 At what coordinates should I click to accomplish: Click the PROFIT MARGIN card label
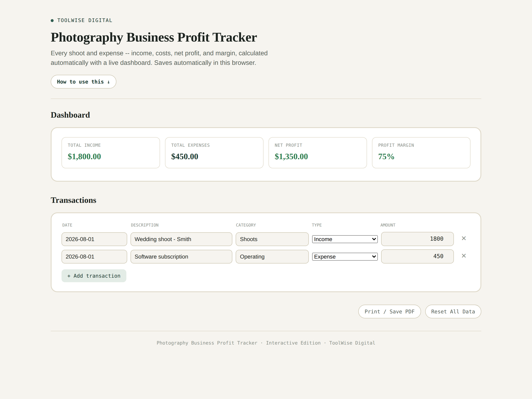point(396,145)
